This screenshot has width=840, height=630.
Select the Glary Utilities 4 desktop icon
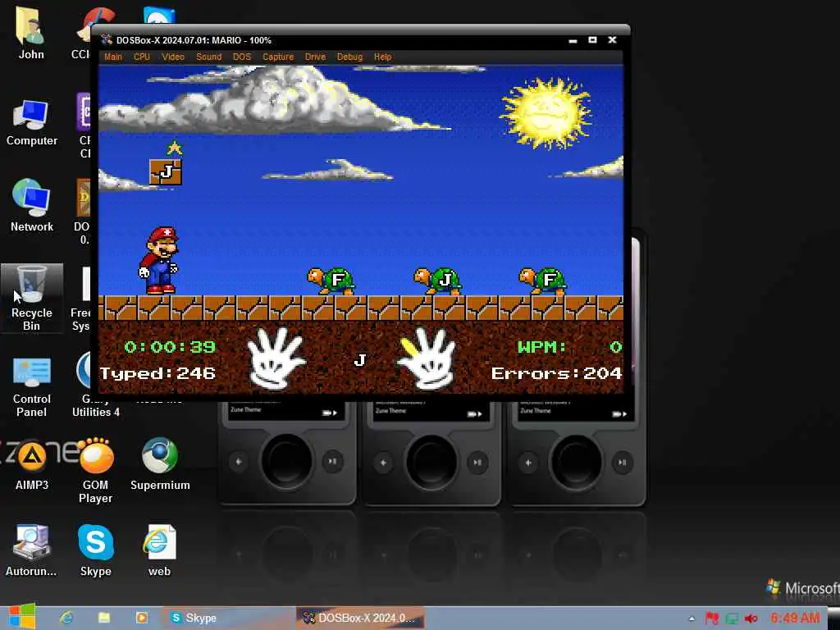click(95, 386)
